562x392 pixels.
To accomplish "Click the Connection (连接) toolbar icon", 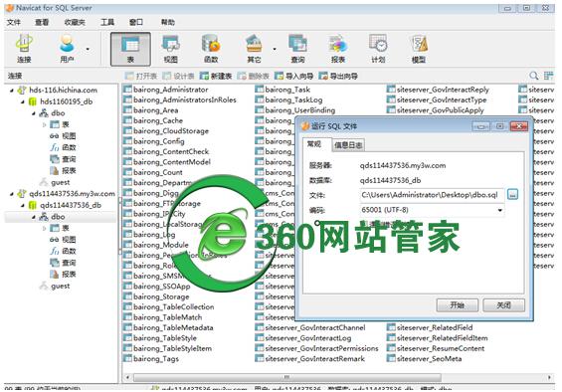I will tap(24, 49).
